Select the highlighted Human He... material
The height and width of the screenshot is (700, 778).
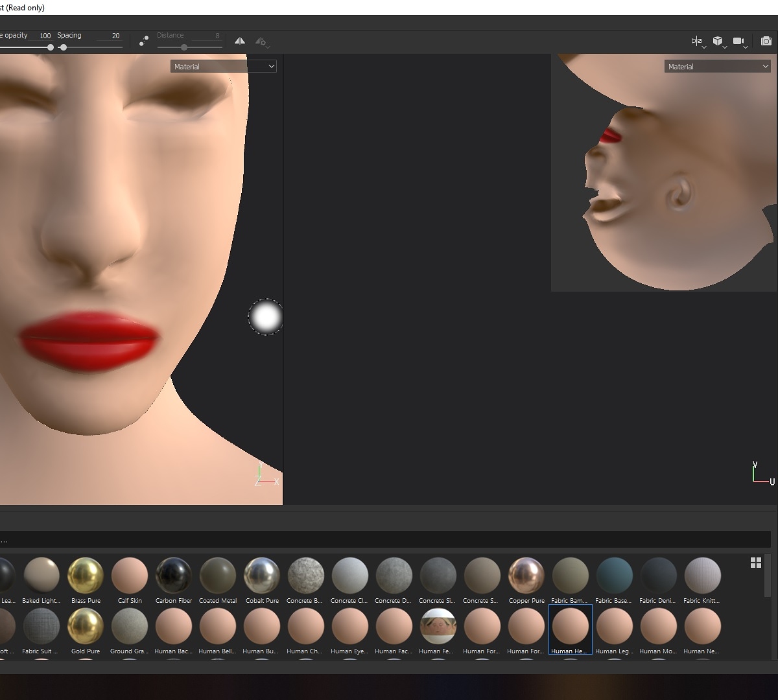click(571, 630)
